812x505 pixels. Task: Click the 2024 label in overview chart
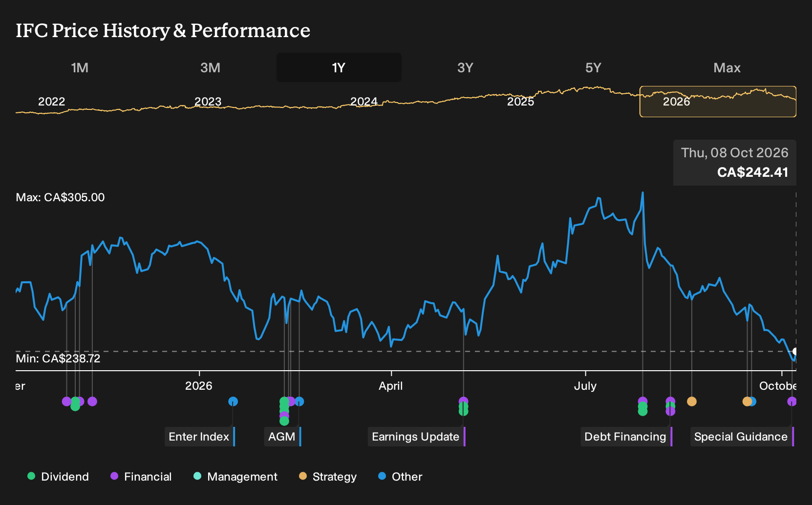(x=364, y=102)
